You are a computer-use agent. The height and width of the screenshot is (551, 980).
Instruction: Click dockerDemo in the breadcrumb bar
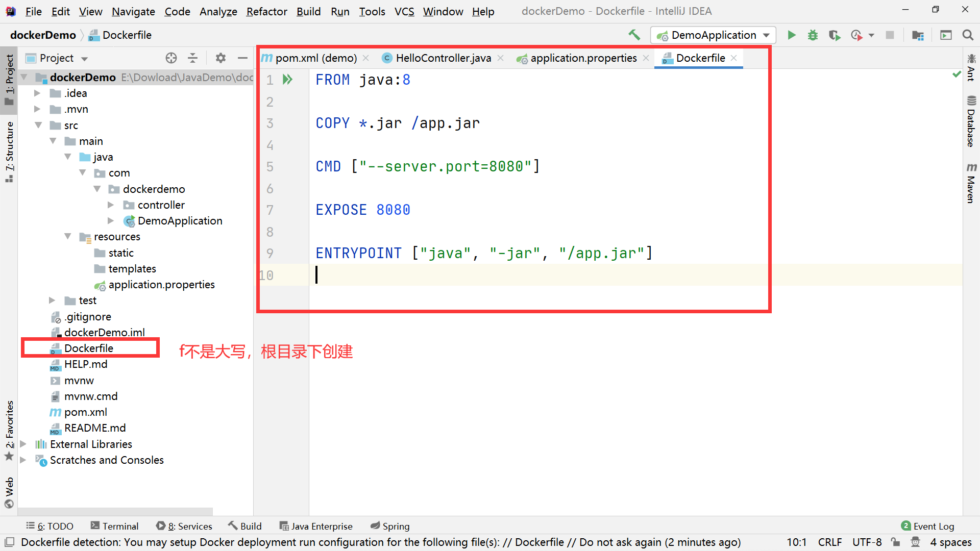point(43,35)
